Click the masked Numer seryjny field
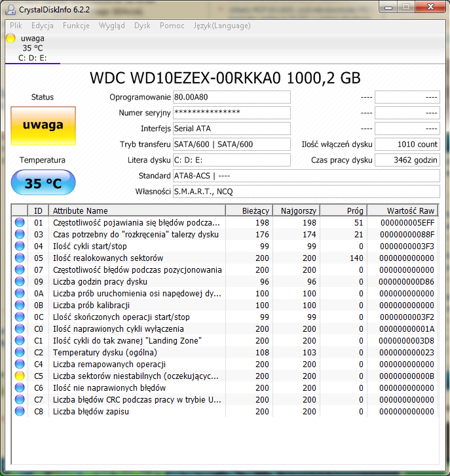Screen dimensions: 450x476 click(x=232, y=113)
